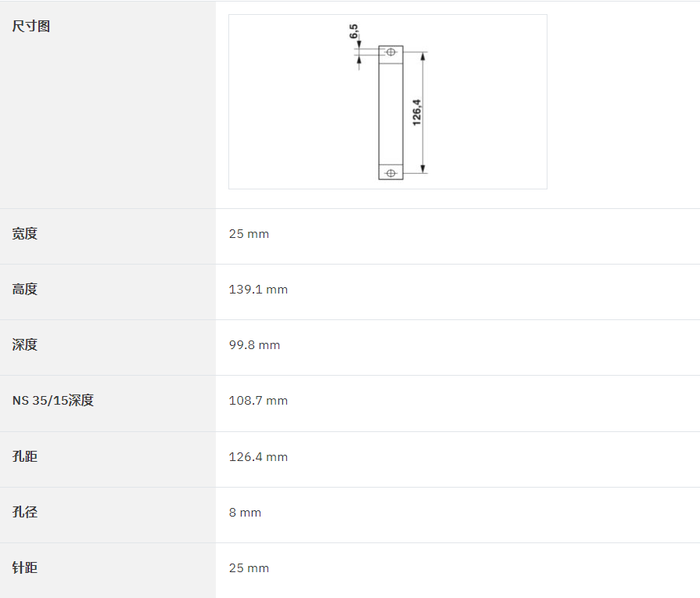Click the height value 139.1 mm
Screen dimensions: 700x598
[258, 290]
